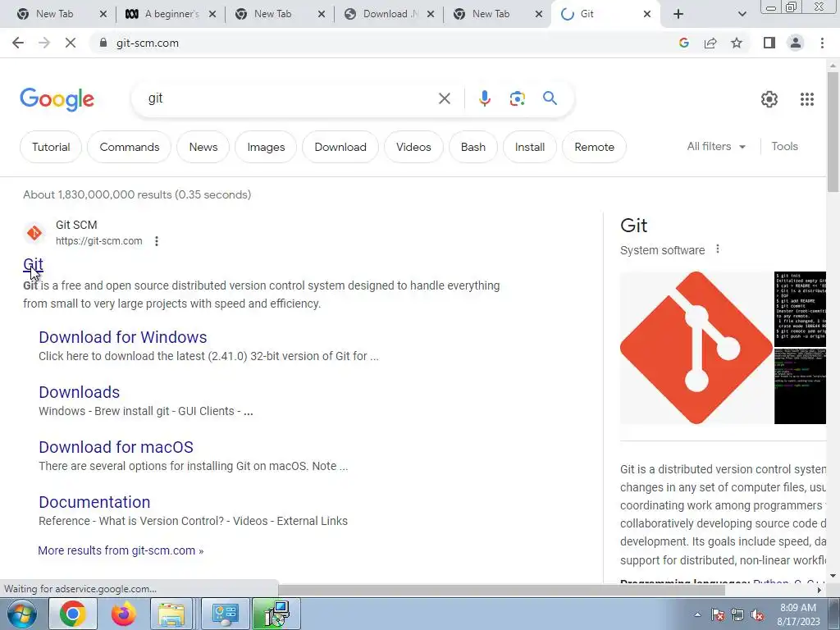Search by image using the Lens icon
The width and height of the screenshot is (840, 630).
pyautogui.click(x=517, y=98)
